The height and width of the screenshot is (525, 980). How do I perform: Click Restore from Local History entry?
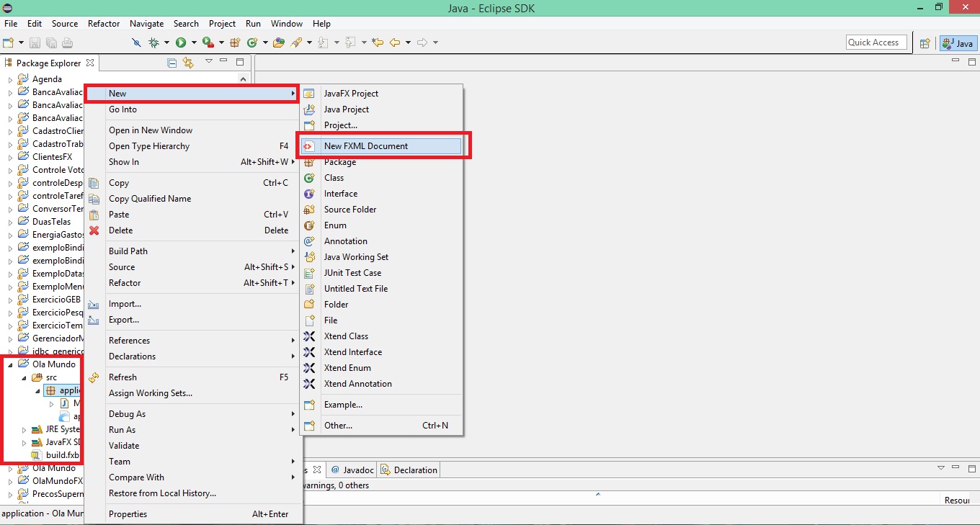tap(192, 493)
